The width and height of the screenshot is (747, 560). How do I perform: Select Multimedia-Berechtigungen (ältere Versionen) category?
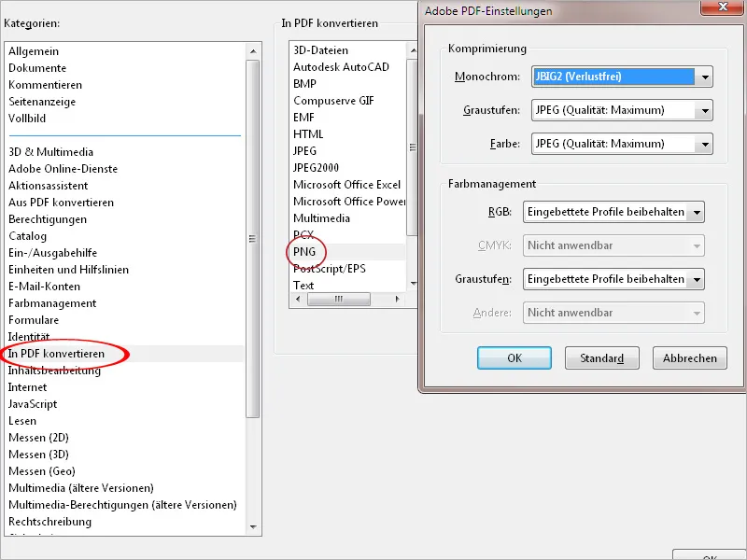pyautogui.click(x=122, y=505)
